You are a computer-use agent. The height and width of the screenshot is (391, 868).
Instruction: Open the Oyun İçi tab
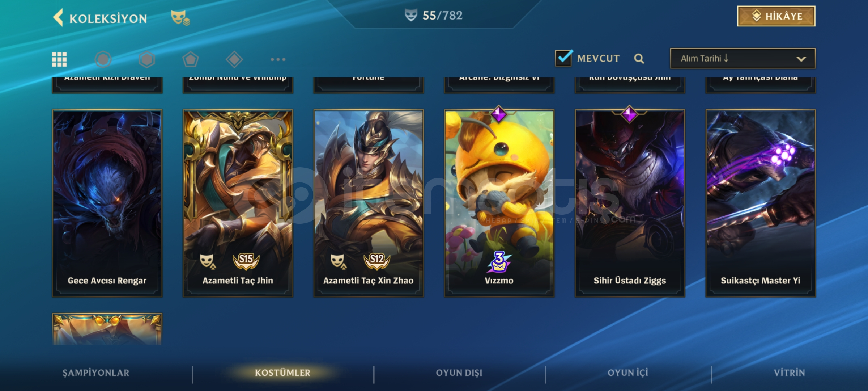coord(628,373)
